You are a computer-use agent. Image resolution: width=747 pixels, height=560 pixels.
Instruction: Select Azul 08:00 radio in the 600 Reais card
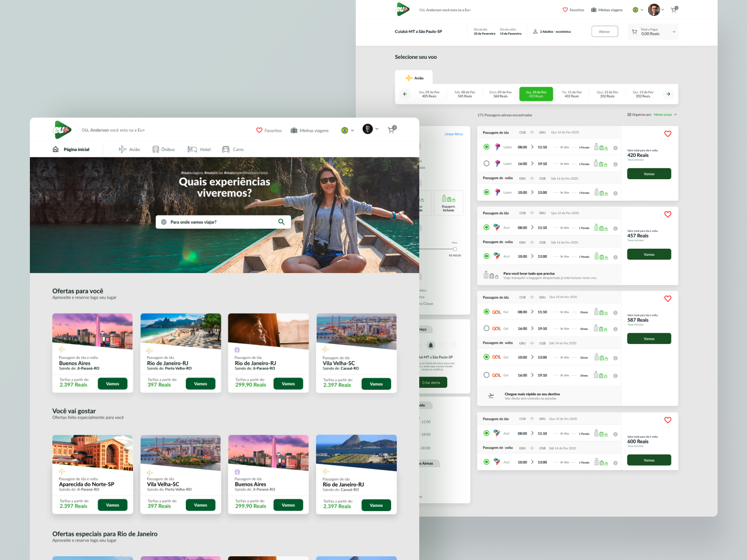[486, 433]
